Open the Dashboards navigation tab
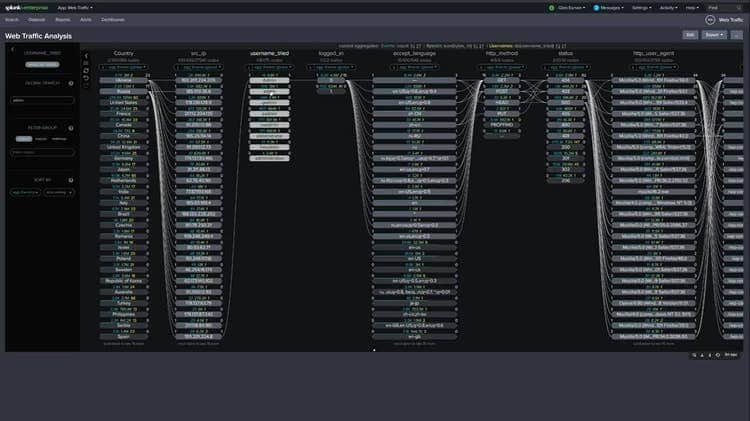Image resolution: width=750 pixels, height=421 pixels. click(x=113, y=19)
